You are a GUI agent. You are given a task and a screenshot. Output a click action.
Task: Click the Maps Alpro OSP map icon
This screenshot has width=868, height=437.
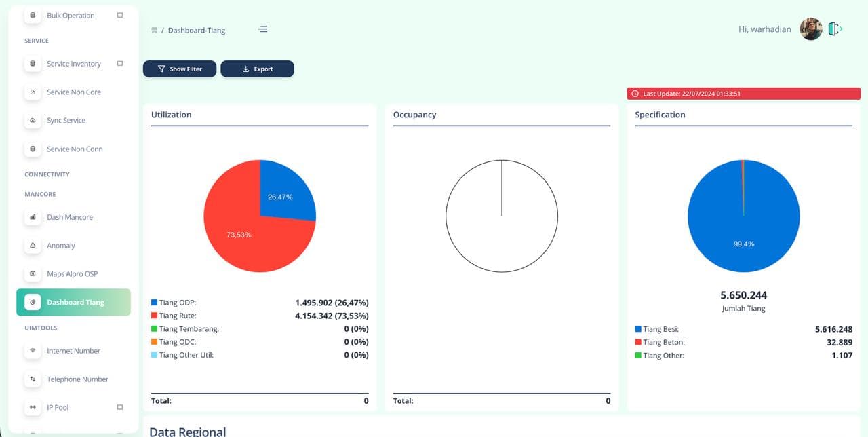point(33,274)
